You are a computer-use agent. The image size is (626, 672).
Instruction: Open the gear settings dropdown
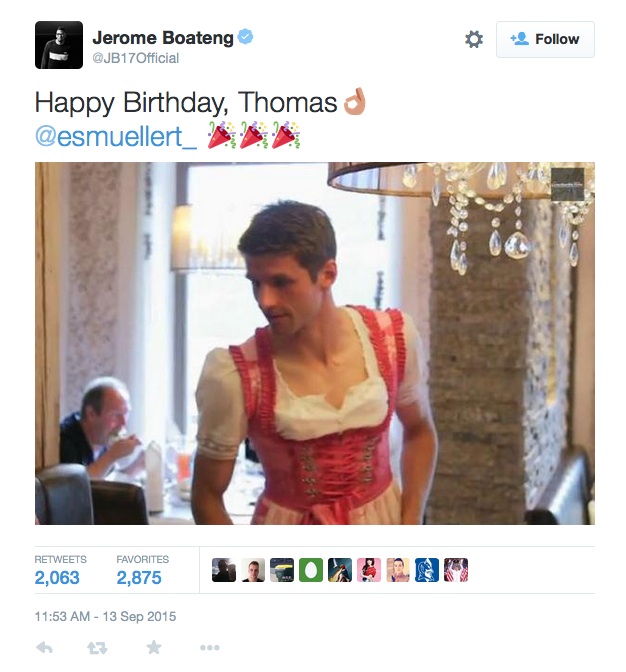click(x=474, y=39)
